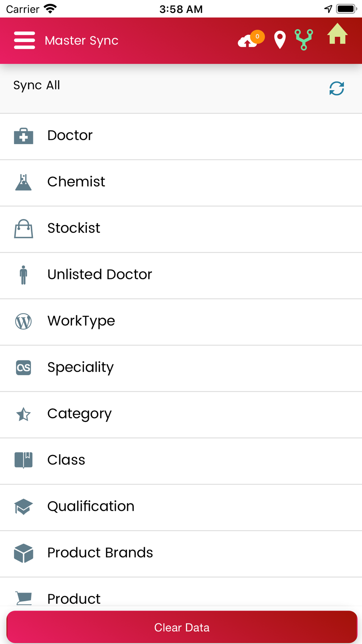362x644 pixels.
Task: Tap the orange notification count badge
Action: pos(257,37)
